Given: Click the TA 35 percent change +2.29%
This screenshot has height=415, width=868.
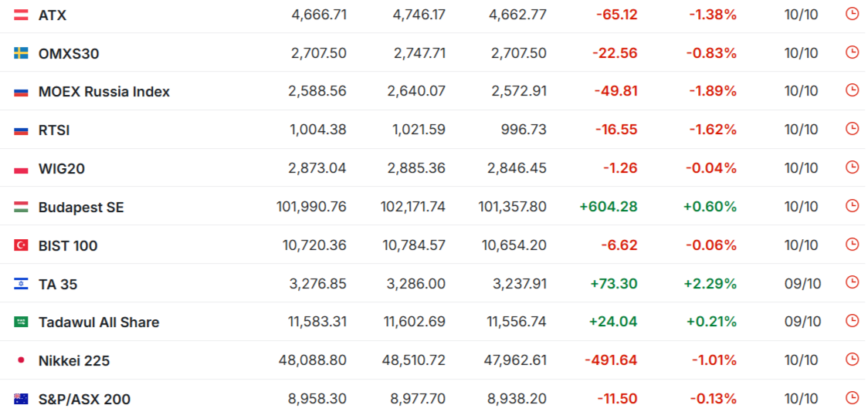Looking at the screenshot, I should click(710, 284).
